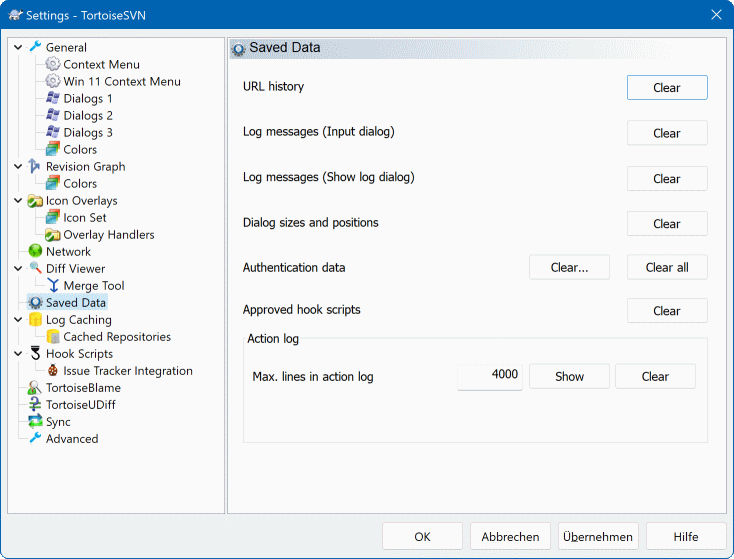Click the Log Caching database icon
734x559 pixels.
tap(35, 319)
